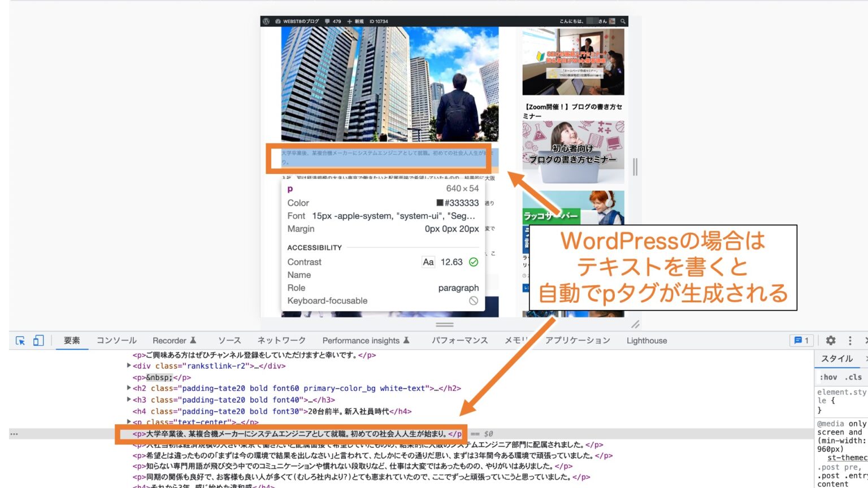Open the issues counter showing 1 issue
868x488 pixels.
click(x=800, y=340)
